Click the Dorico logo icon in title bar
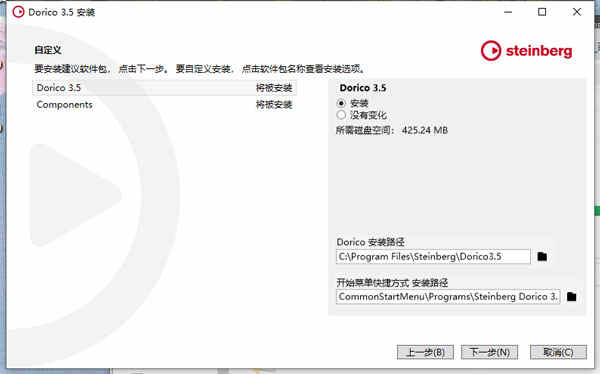The width and height of the screenshot is (600, 374). point(18,12)
